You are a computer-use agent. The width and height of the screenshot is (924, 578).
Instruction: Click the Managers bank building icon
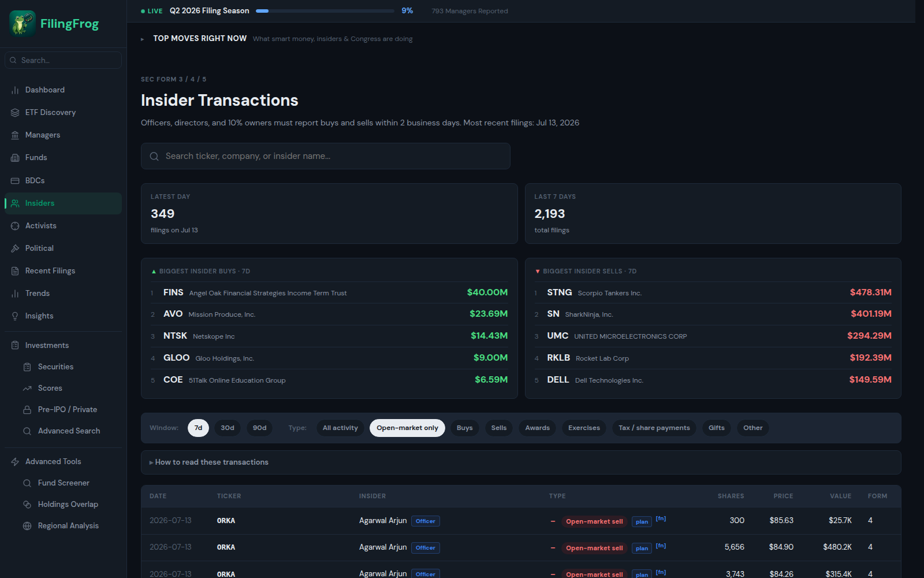(x=15, y=135)
